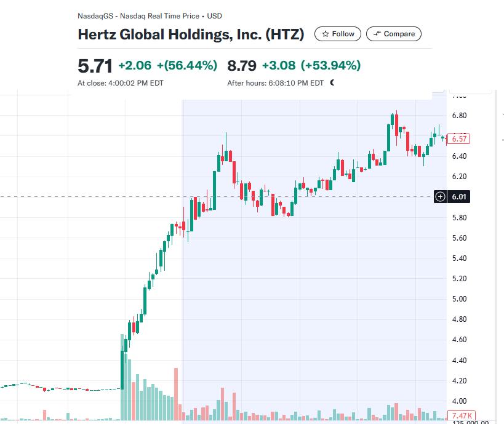504x424 pixels.
Task: Click the star icon in Follow button
Action: (325, 34)
